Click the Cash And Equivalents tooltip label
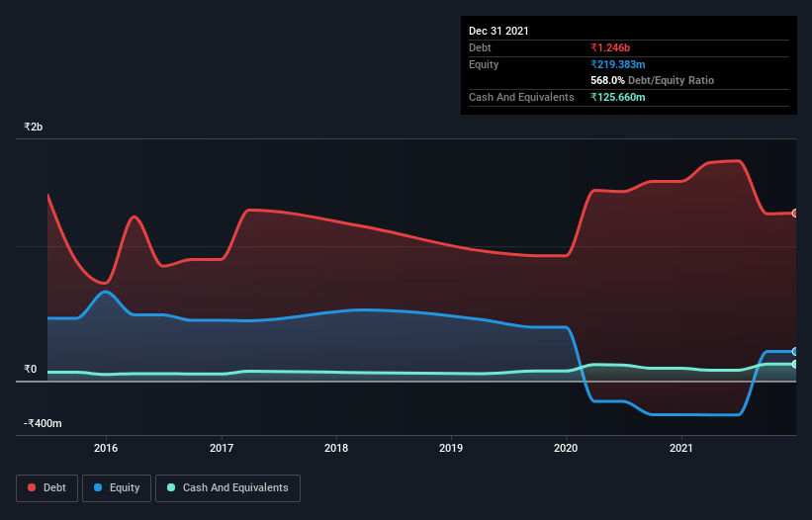The height and width of the screenshot is (520, 812). [x=521, y=97]
